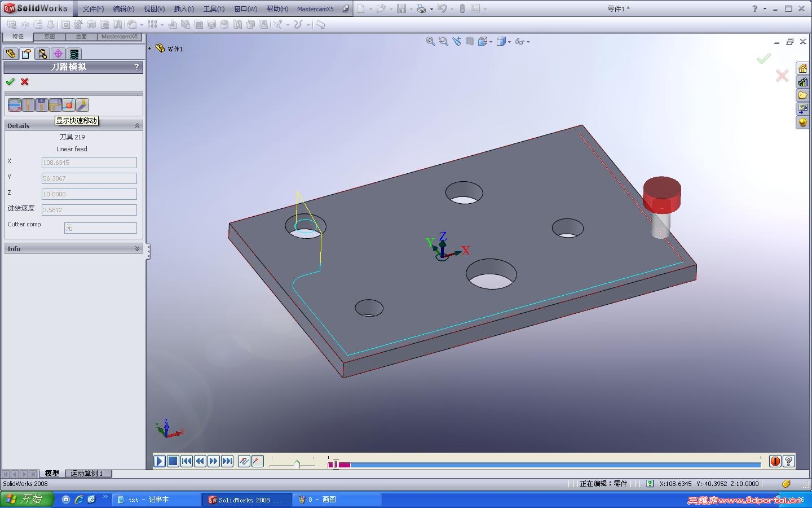Open the 插入(I) menu

(x=184, y=9)
